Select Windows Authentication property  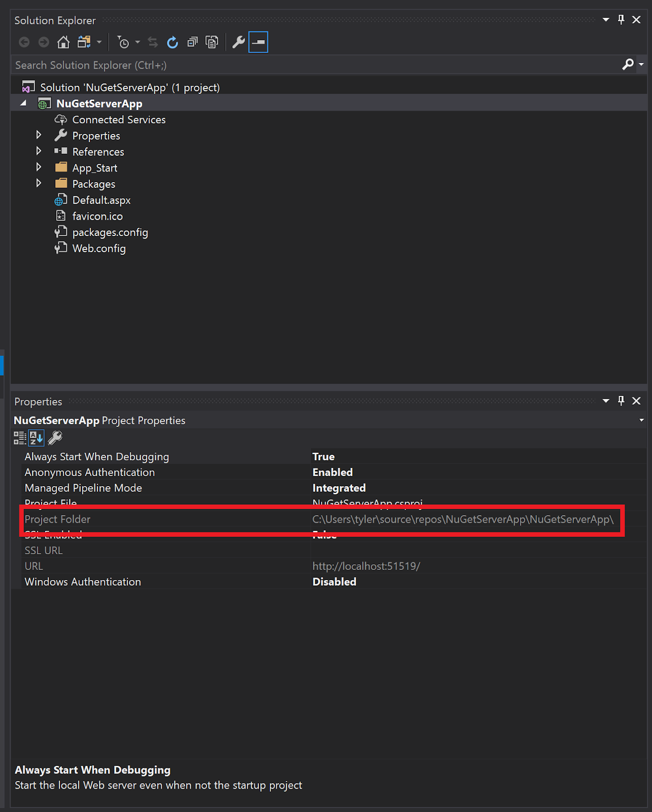[83, 582]
